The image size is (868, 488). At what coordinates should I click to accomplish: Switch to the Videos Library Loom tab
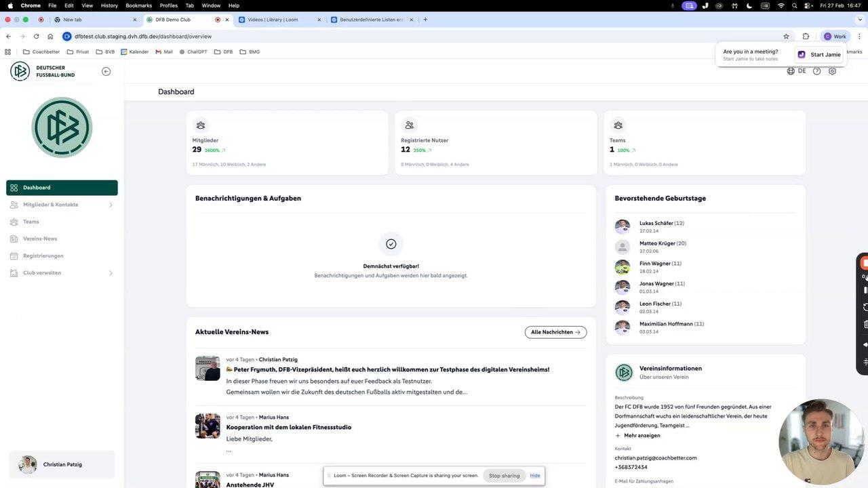pyautogui.click(x=279, y=20)
